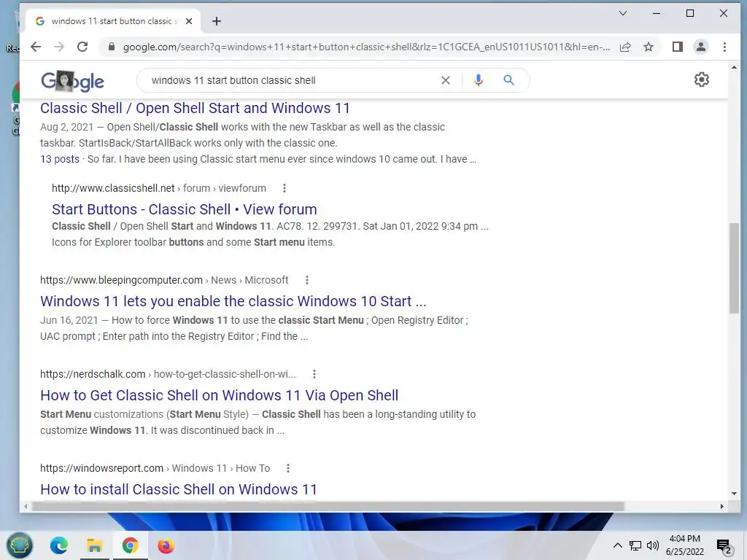Click the scrollbar up arrow

734,68
